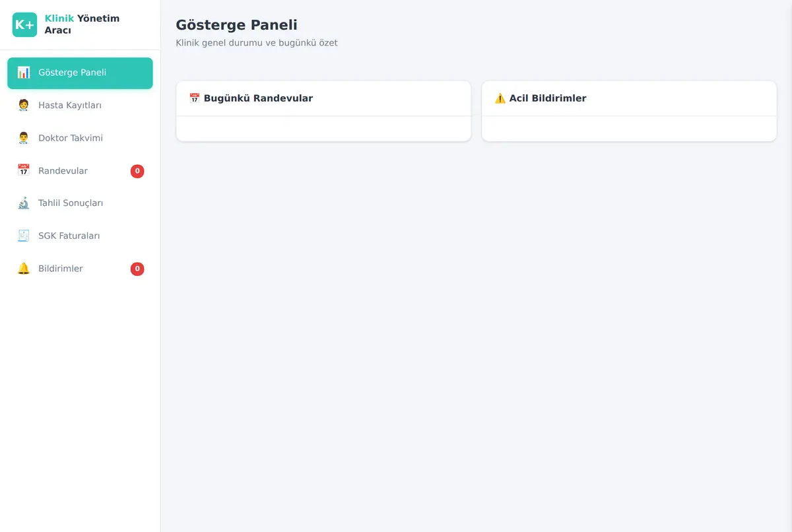Screen dimensions: 792x532
Task: Click the bell icon beside Bildirimler
Action: pyautogui.click(x=24, y=269)
